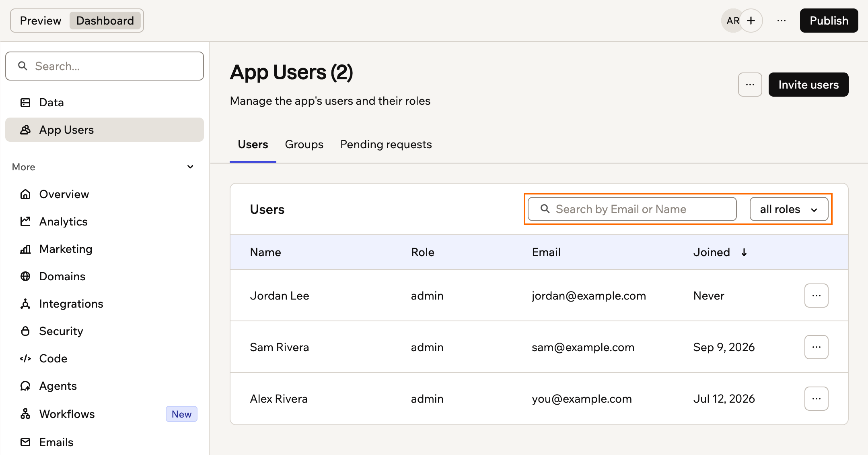Click the Email column header
This screenshot has height=455, width=868.
[546, 252]
